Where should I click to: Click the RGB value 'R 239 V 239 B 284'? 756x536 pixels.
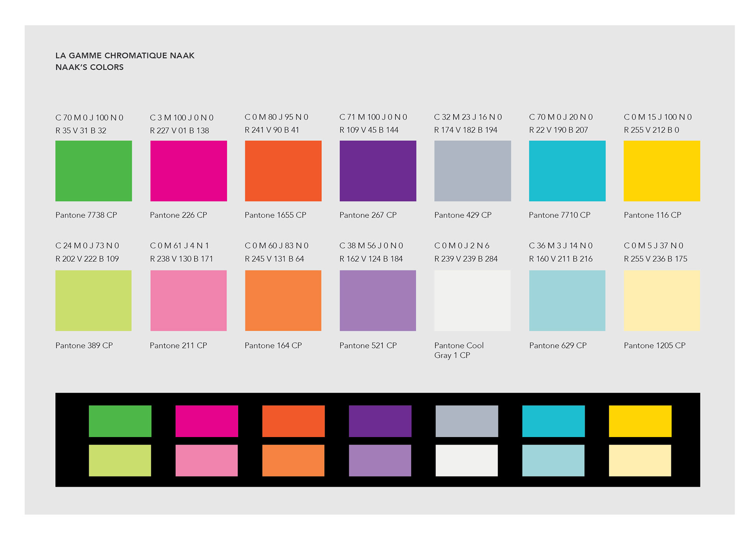pyautogui.click(x=466, y=259)
